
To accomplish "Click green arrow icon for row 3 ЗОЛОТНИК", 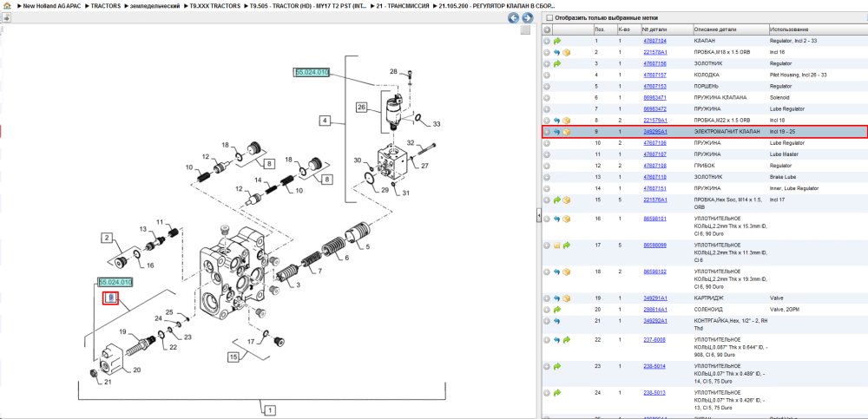I will coord(557,63).
